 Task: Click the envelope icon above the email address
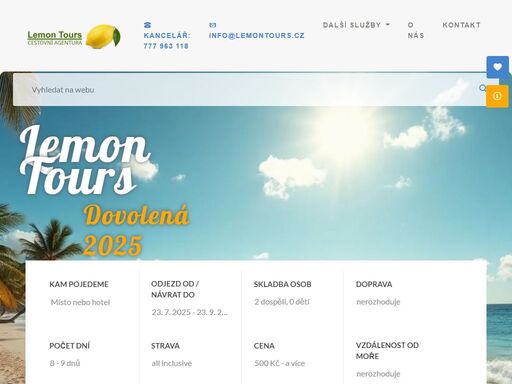coord(213,25)
